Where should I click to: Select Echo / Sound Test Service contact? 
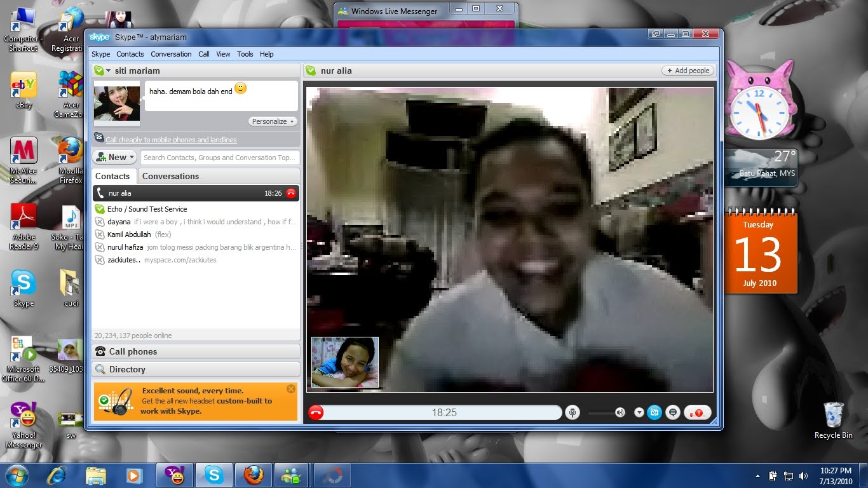point(195,209)
